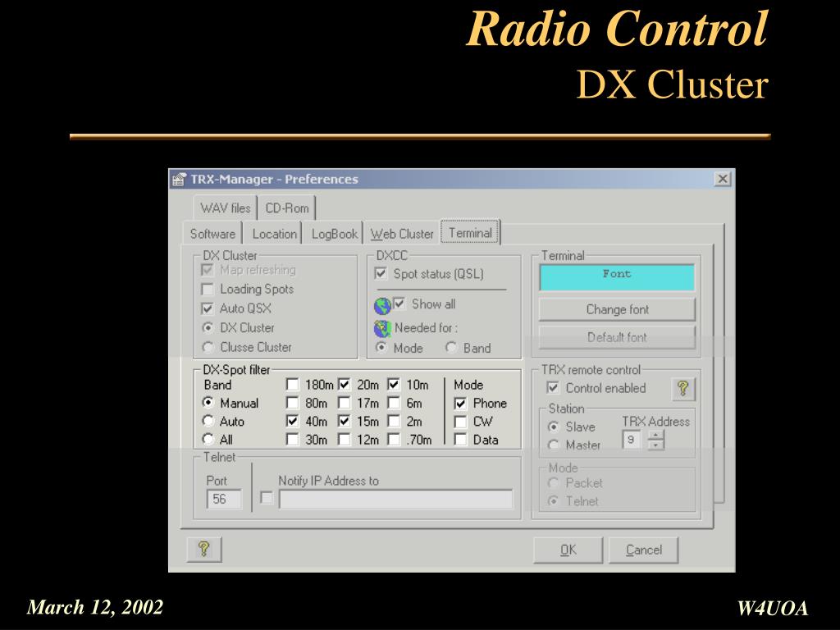Image resolution: width=840 pixels, height=630 pixels.
Task: Enable the Loading Spots checkbox
Action: click(x=208, y=290)
